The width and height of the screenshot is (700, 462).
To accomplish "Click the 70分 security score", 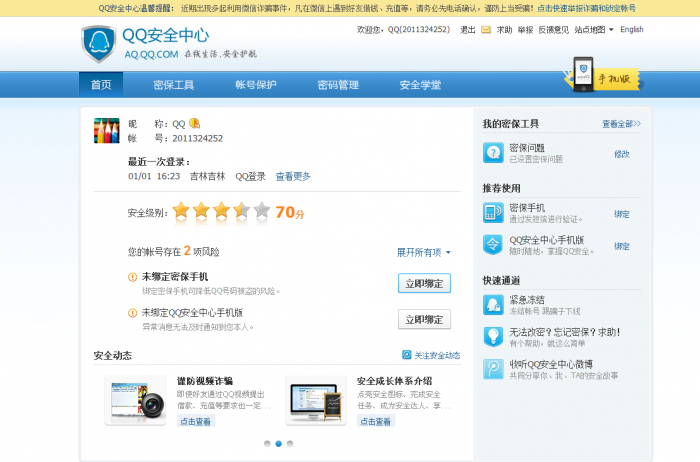I will tap(290, 212).
